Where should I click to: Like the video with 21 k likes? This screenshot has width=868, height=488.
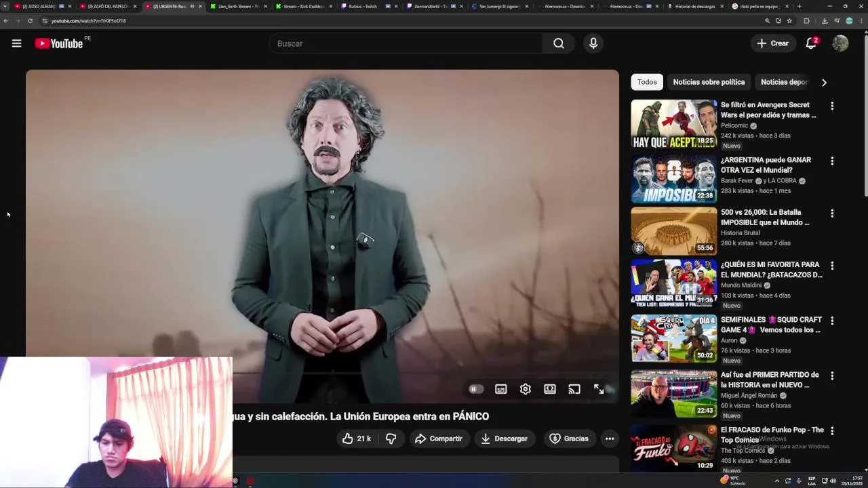click(x=357, y=439)
